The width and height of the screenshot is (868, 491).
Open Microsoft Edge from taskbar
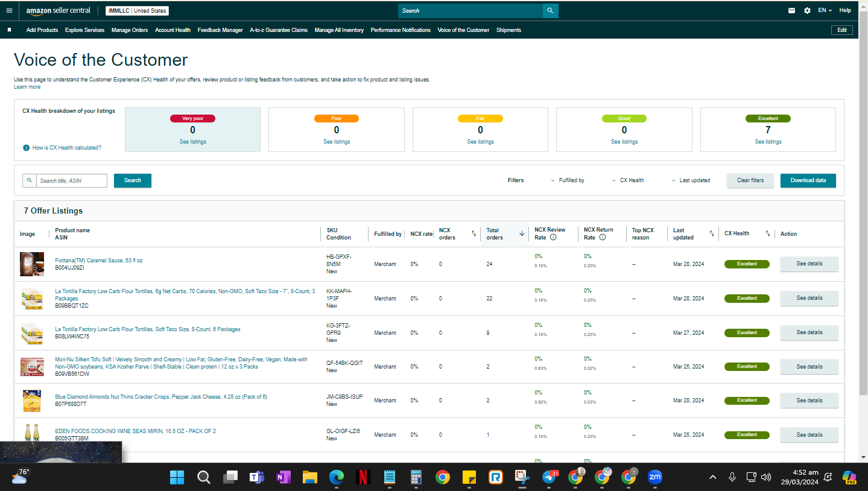[x=337, y=477]
